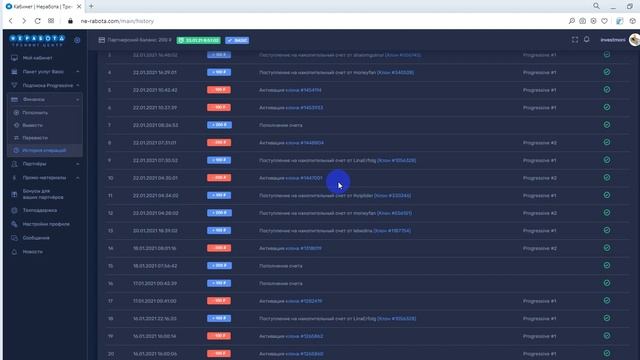Click the snapshot camera icon in address bar

(582, 21)
